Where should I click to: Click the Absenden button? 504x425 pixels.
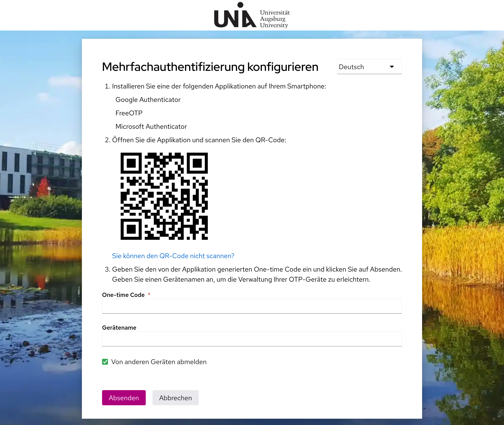[124, 398]
